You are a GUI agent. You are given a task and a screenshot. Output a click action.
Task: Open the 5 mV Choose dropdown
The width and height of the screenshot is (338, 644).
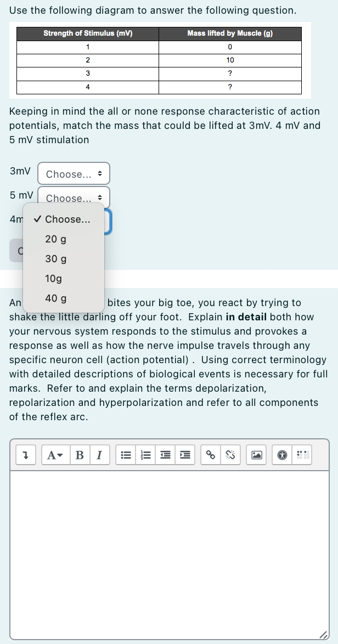(74, 197)
